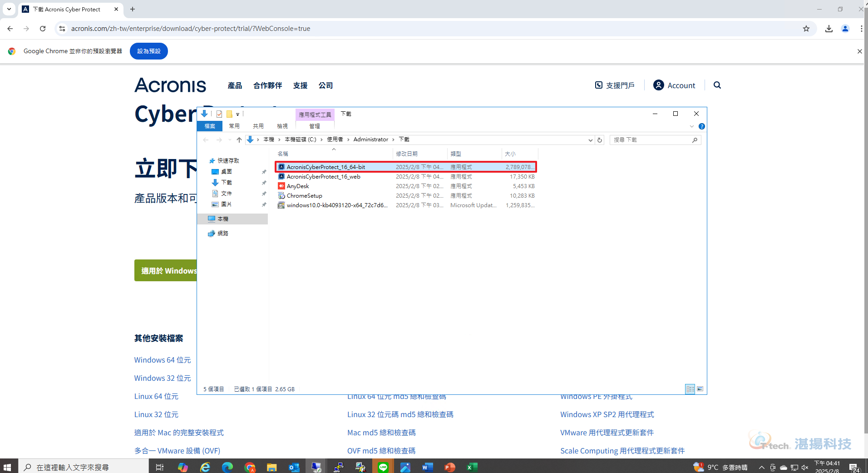Open the Windows 64 位元 download link
The width and height of the screenshot is (868, 473).
point(163,360)
